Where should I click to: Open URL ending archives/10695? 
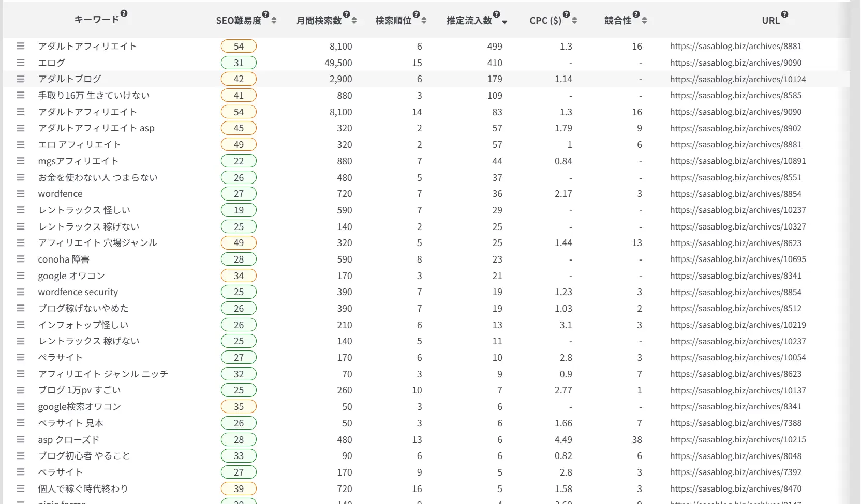(x=738, y=259)
